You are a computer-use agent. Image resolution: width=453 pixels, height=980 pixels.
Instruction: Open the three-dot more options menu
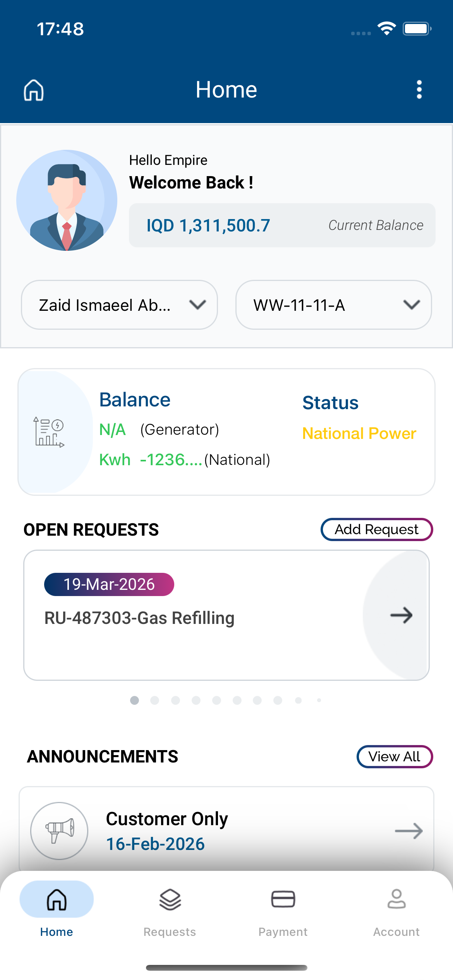click(x=419, y=90)
